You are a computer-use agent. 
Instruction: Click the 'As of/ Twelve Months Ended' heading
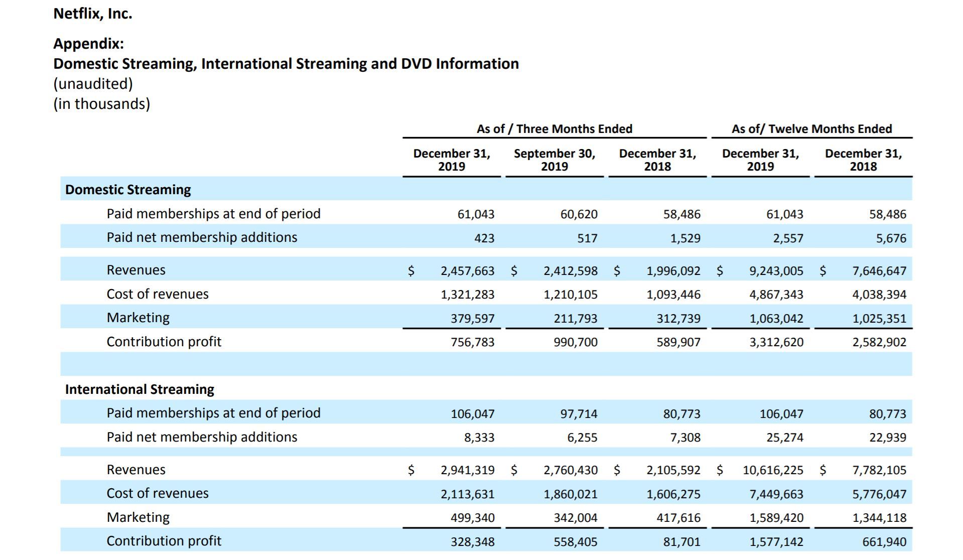point(811,129)
